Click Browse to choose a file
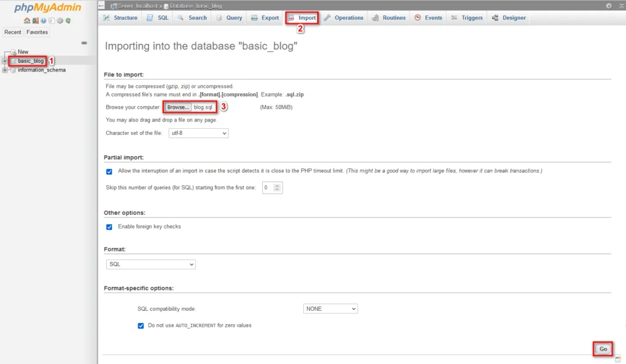 [177, 107]
